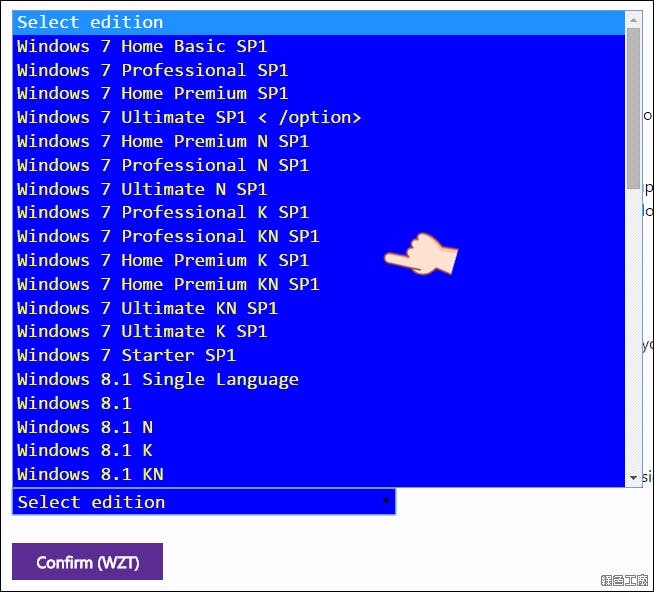Screen dimensions: 654x592
Task: Select the plain Windows 8.1 edition
Action: [319, 403]
